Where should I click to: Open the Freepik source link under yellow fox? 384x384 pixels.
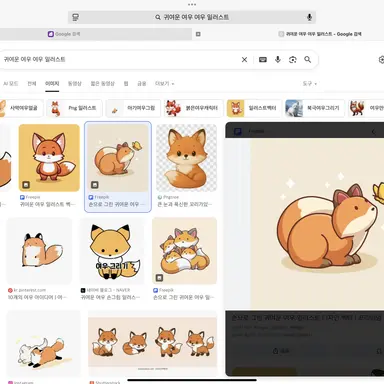pos(30,197)
